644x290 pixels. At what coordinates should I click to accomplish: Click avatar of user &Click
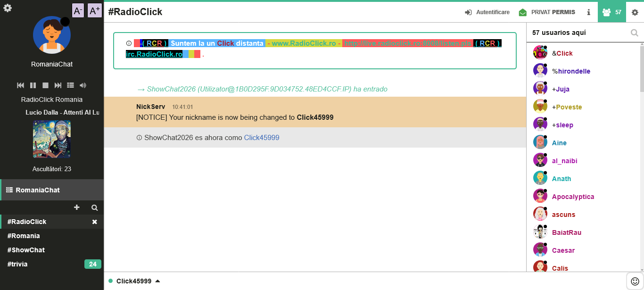click(540, 52)
